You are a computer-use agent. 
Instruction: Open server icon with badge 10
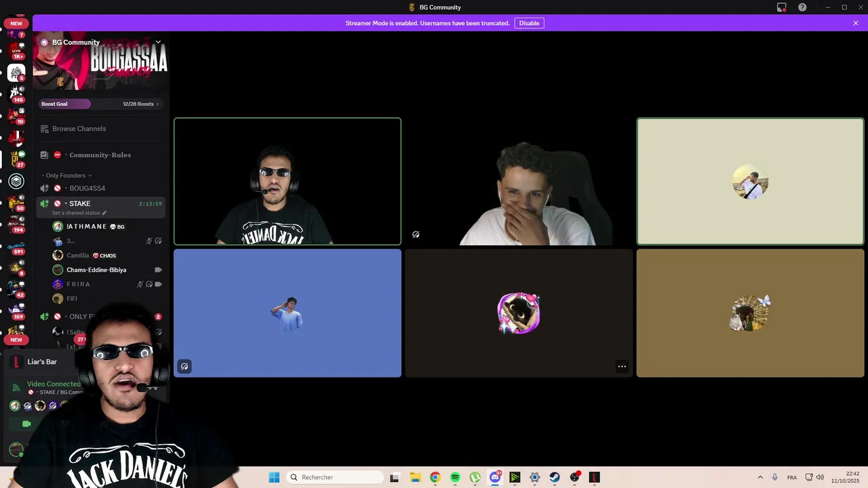coord(16,116)
